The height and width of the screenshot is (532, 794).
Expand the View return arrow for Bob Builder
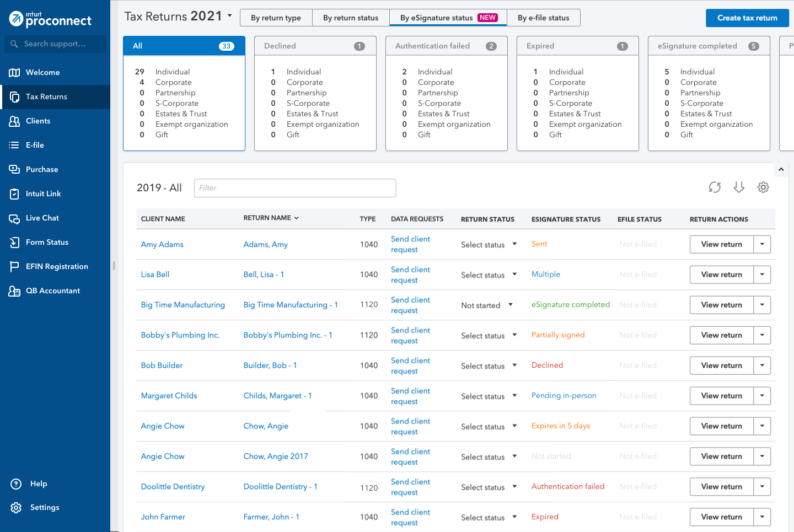(761, 365)
